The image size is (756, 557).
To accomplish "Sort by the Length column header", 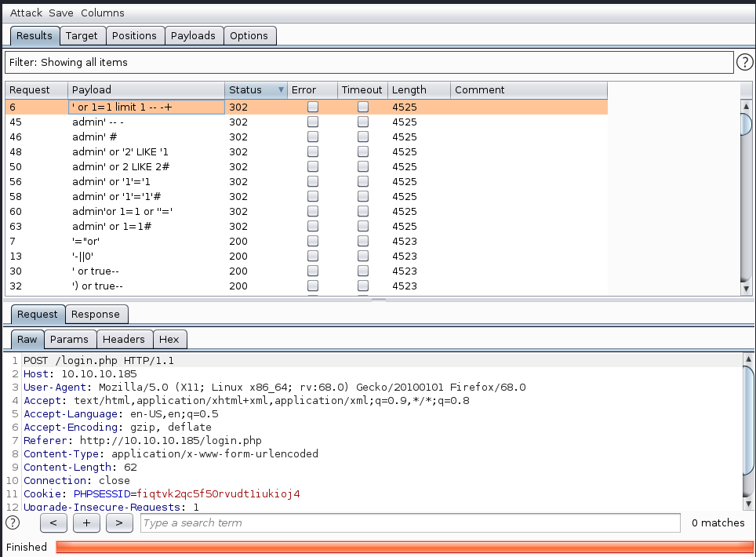I will 419,90.
